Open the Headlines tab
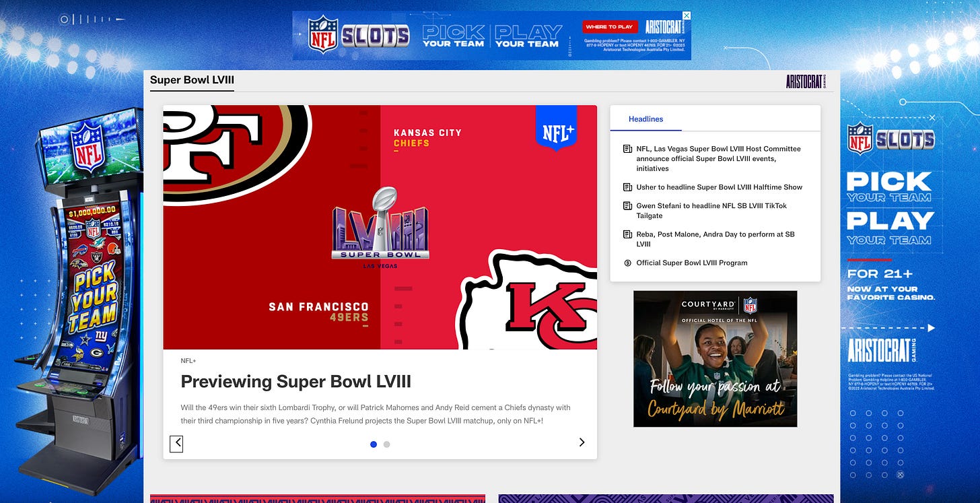The image size is (980, 503). pos(645,119)
